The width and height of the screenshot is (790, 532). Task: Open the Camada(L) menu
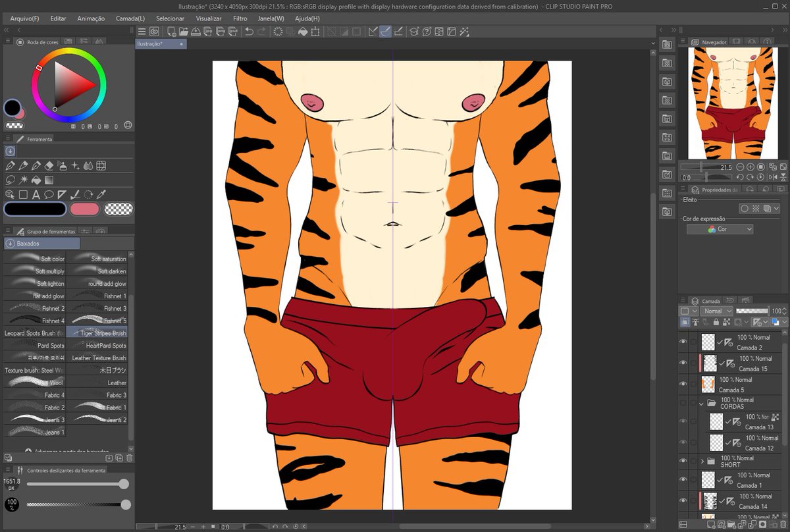[x=130, y=18]
